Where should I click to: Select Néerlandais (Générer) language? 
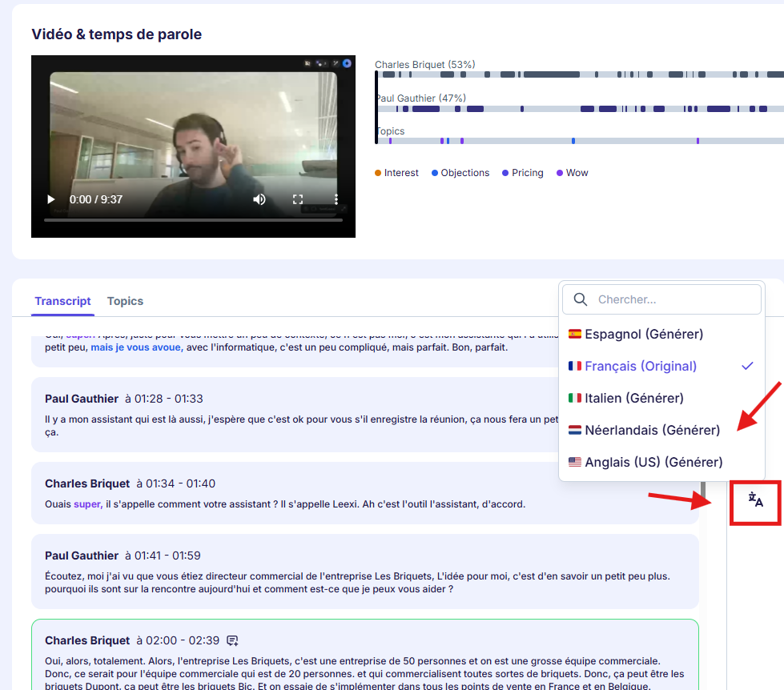click(661, 430)
